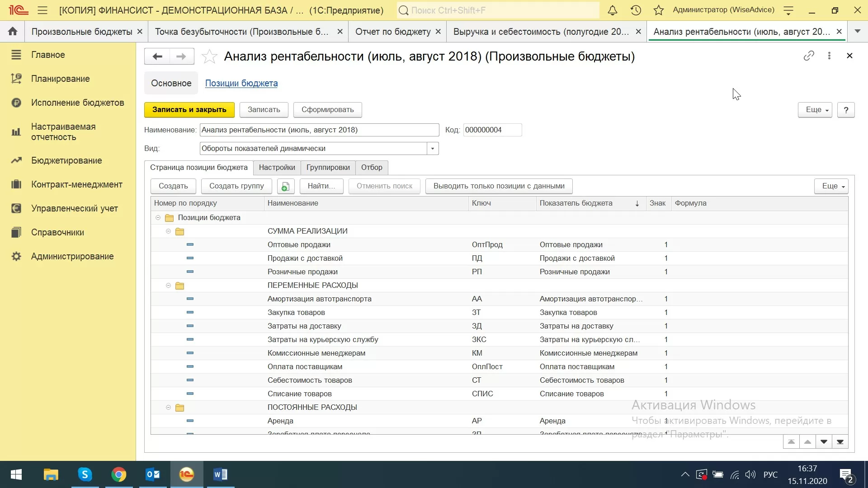Navigate back with left arrow button
868x488 pixels.
click(x=157, y=56)
